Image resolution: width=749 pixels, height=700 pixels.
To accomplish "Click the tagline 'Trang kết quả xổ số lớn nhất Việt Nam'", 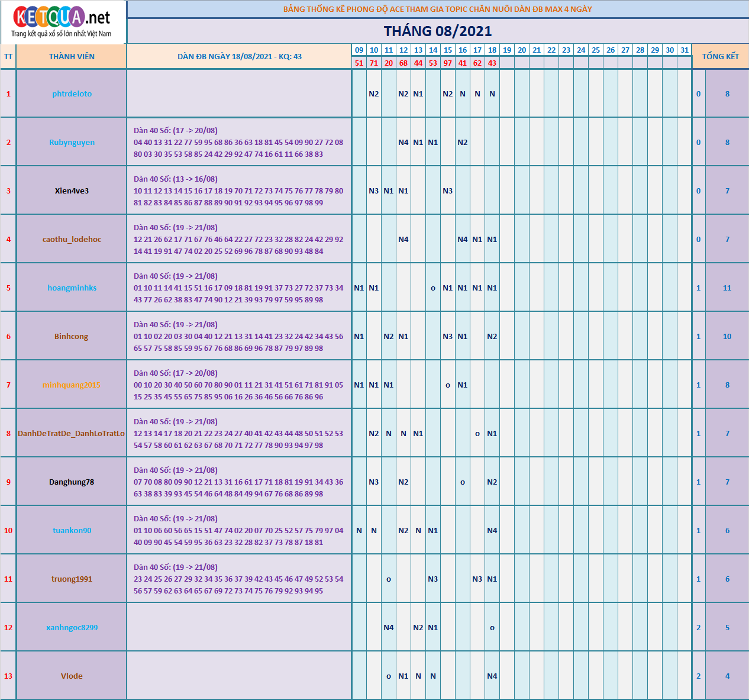I will coord(62,34).
